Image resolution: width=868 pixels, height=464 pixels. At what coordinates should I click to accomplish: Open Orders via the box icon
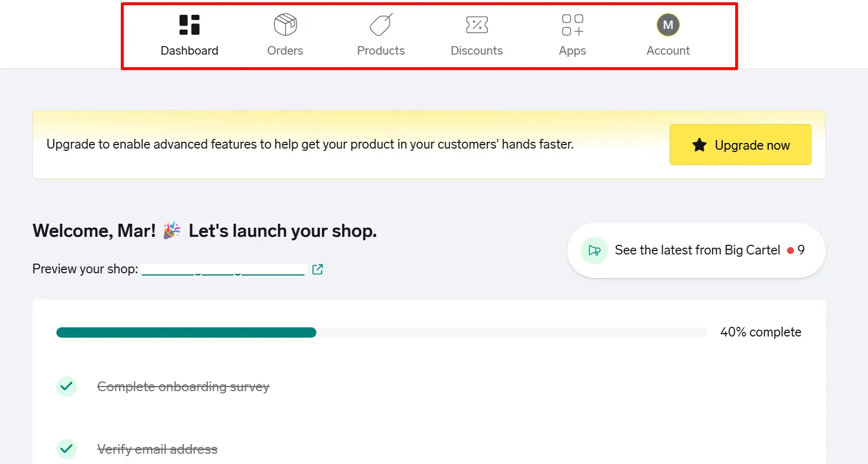(285, 25)
